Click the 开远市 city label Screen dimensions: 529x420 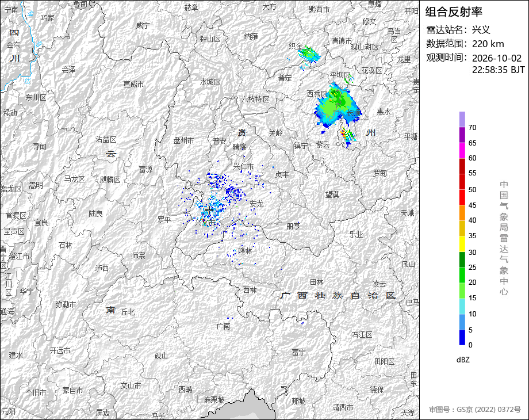click(60, 351)
